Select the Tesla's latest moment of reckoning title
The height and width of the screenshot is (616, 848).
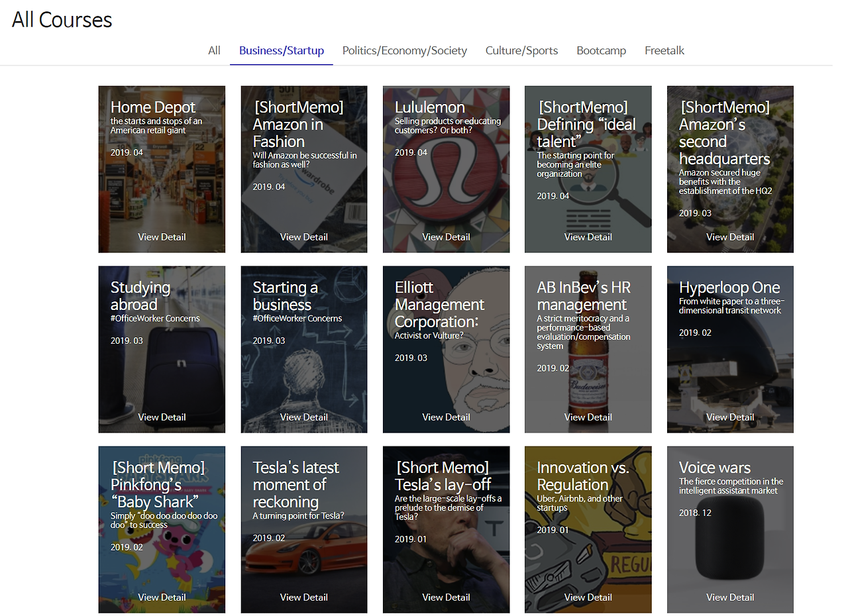click(296, 485)
